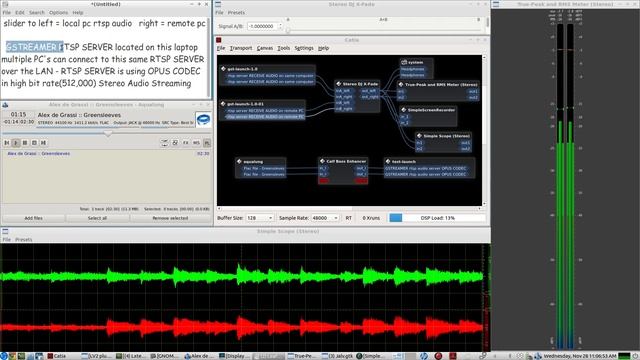Viewport: 640px width, 360px height.
Task: Click the in_1 port of SimpleScreenRecorder node
Action: (x=404, y=116)
